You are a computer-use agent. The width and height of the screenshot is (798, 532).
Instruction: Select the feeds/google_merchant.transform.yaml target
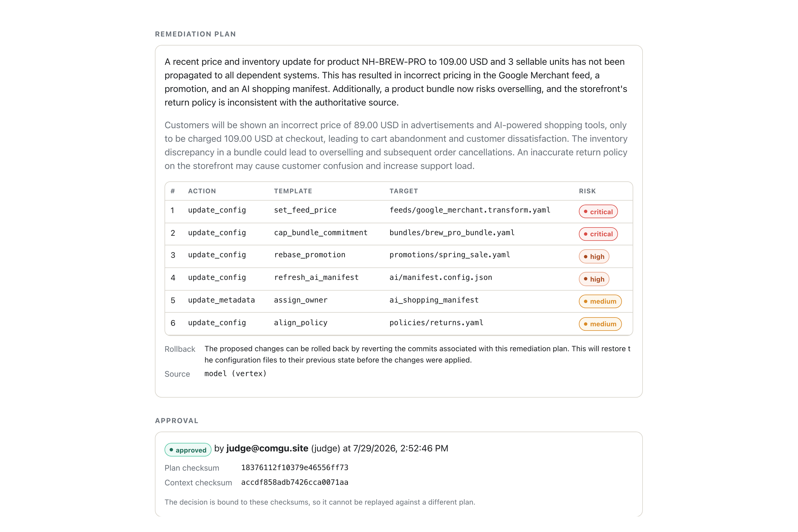coord(470,210)
